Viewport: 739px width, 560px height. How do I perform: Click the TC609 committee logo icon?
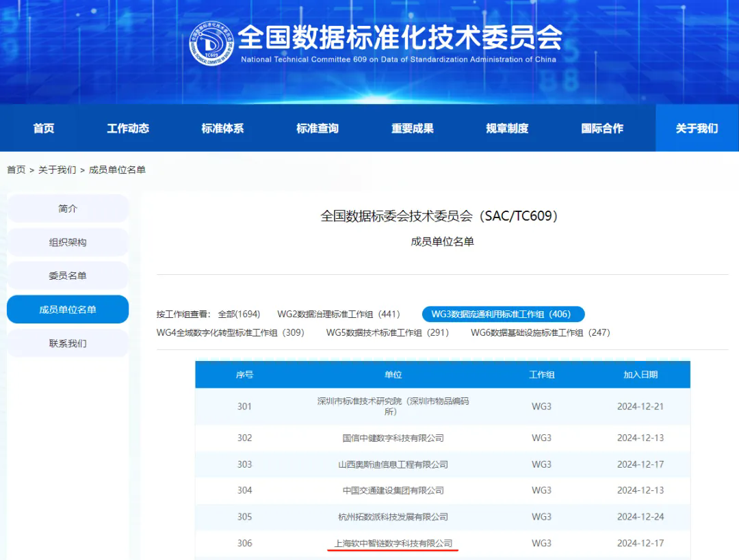211,43
